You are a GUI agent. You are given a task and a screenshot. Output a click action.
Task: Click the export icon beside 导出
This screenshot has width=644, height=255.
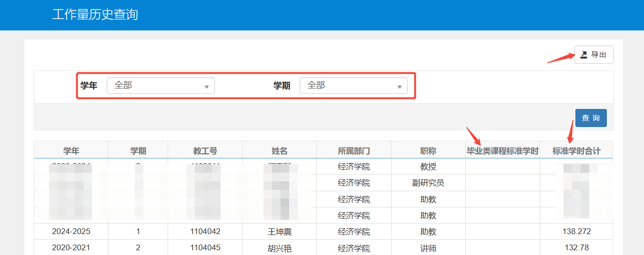584,55
